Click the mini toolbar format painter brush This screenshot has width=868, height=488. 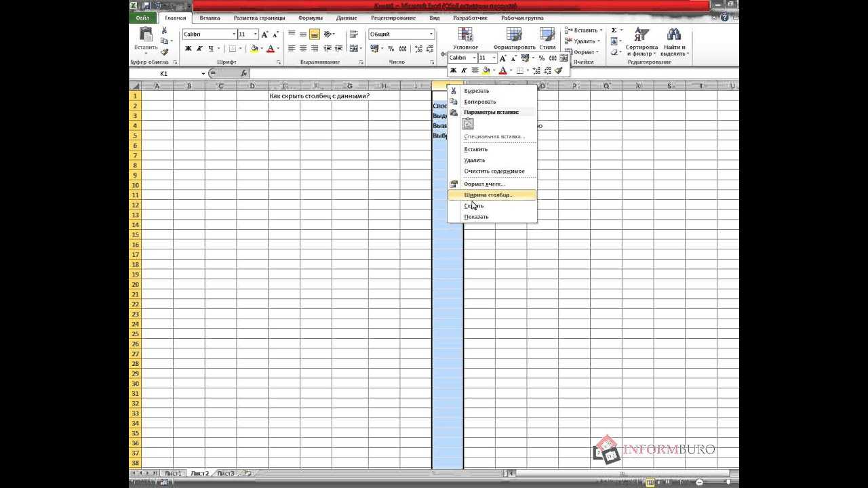click(x=559, y=70)
